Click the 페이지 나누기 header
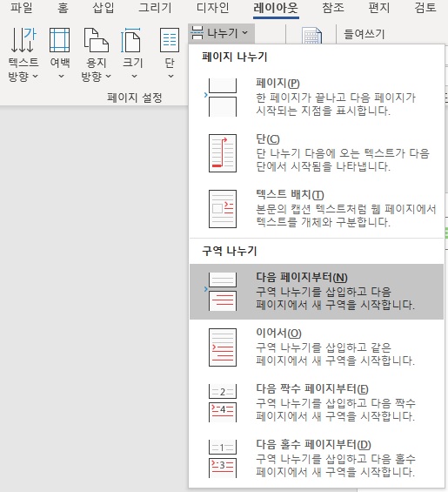Image resolution: width=448 pixels, height=492 pixels. point(235,57)
